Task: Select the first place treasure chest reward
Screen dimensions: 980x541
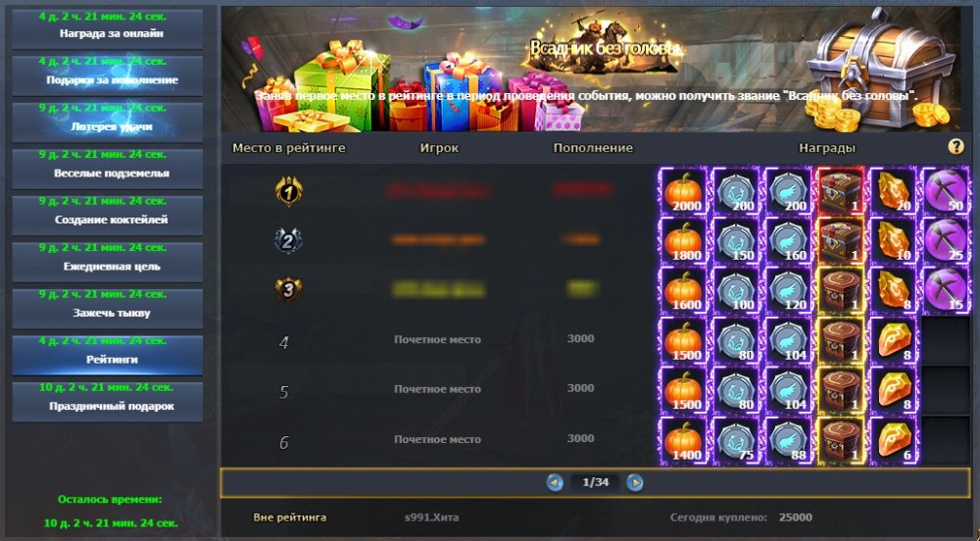Action: coord(841,191)
